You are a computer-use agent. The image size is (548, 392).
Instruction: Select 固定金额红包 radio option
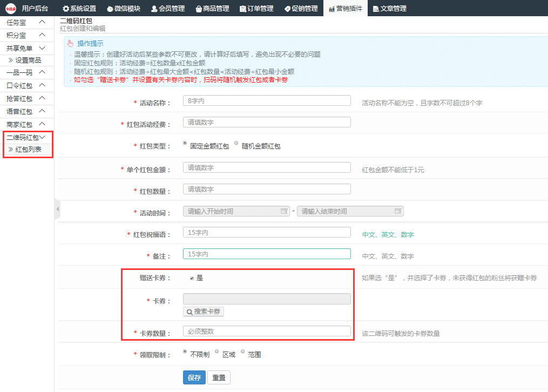tap(186, 144)
